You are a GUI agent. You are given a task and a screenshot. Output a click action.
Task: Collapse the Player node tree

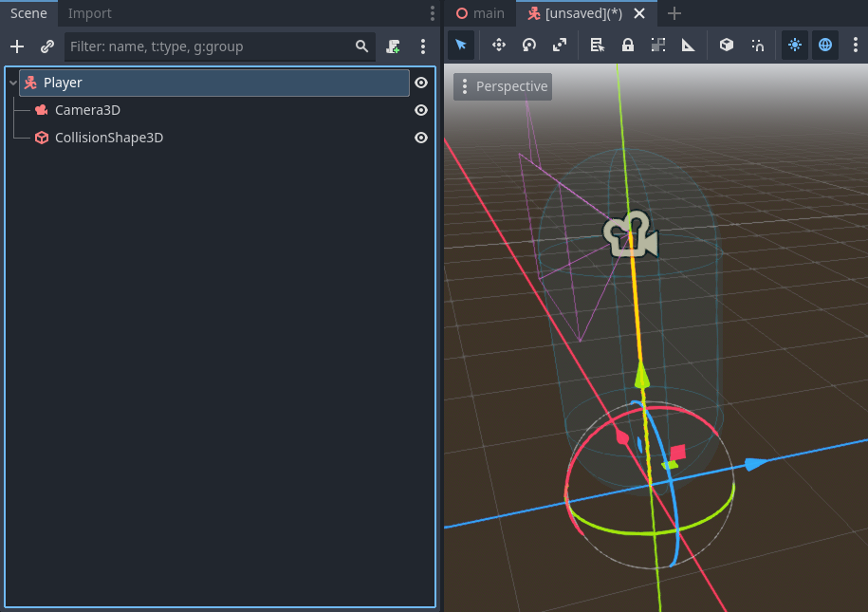(11, 83)
